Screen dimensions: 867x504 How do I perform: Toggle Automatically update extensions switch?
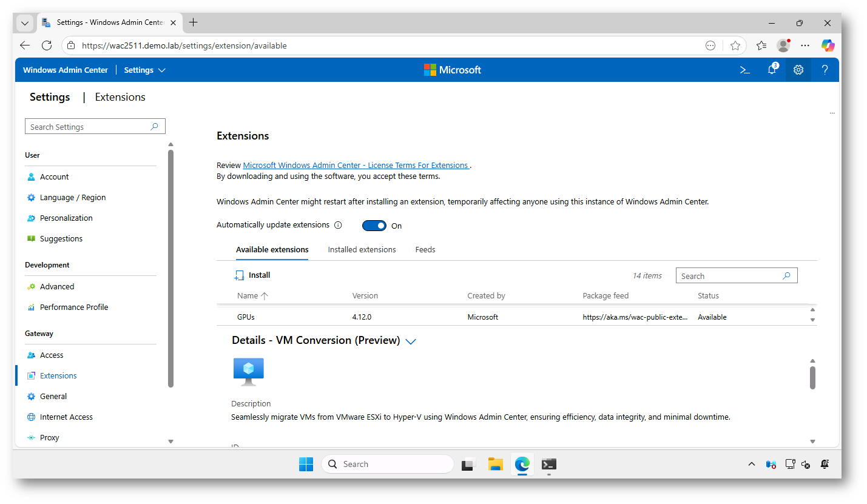[x=374, y=226]
